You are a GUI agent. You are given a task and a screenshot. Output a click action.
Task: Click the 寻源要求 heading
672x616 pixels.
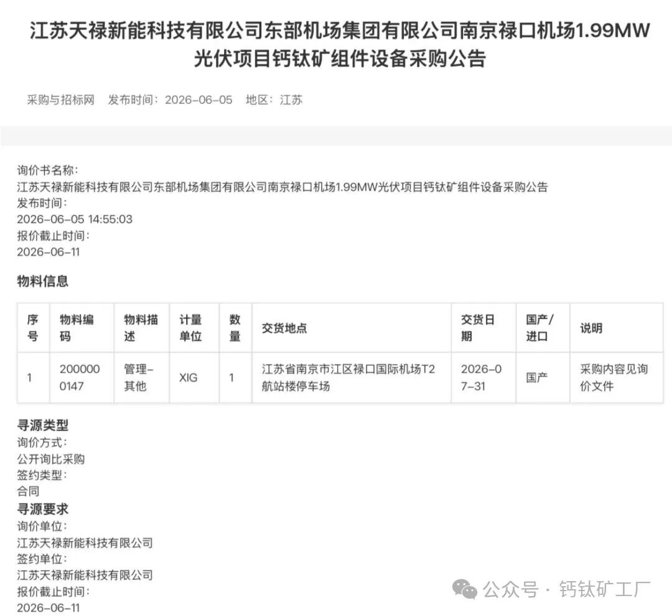point(43,509)
